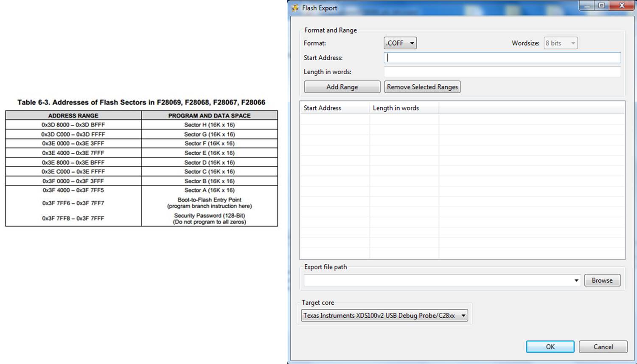Click the Add Range button
Screen dimensions: 637x364
(x=342, y=87)
